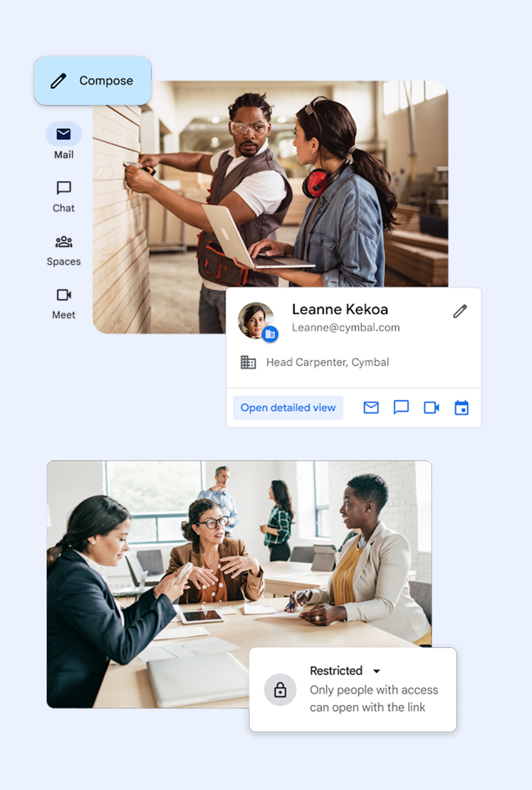Start chat via contact card chat icon
The image size is (532, 790).
tap(401, 407)
